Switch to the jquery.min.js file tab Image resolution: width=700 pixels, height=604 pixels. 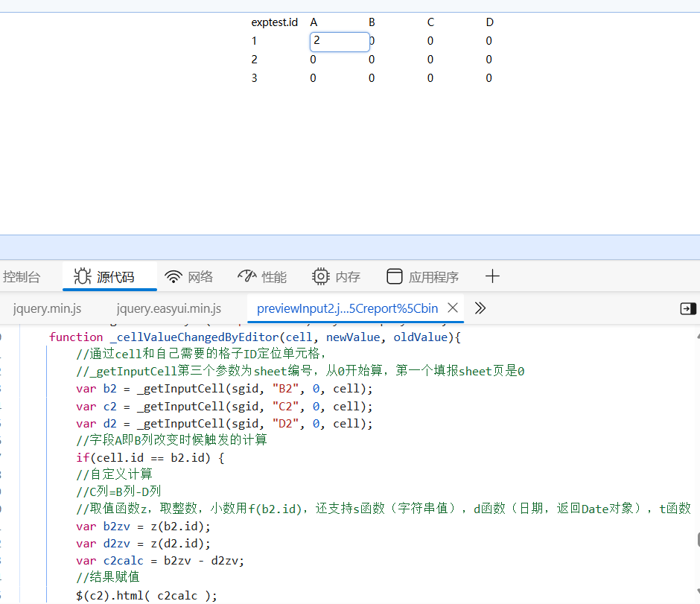coord(47,308)
